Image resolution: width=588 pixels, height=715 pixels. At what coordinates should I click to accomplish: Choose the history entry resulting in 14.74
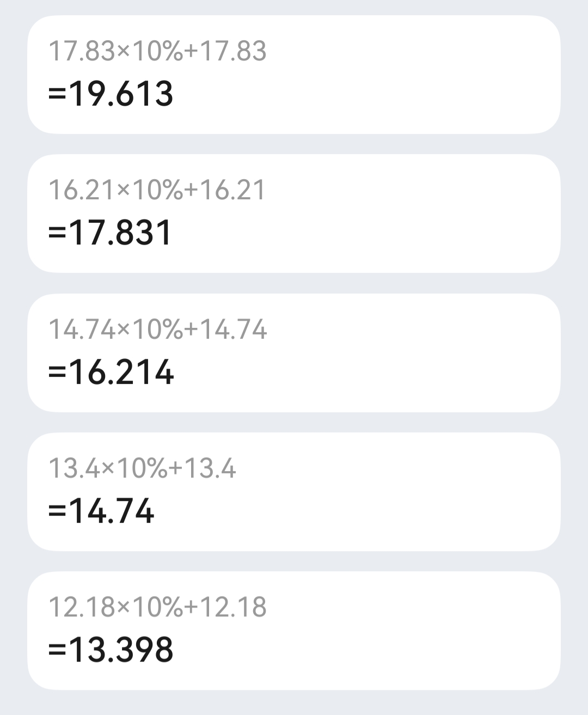pos(294,492)
